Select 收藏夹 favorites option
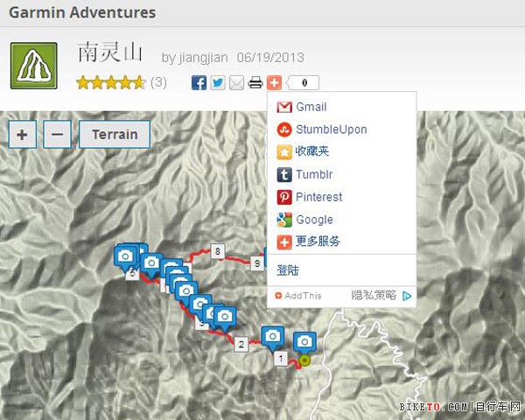The height and width of the screenshot is (420, 525). [x=311, y=151]
